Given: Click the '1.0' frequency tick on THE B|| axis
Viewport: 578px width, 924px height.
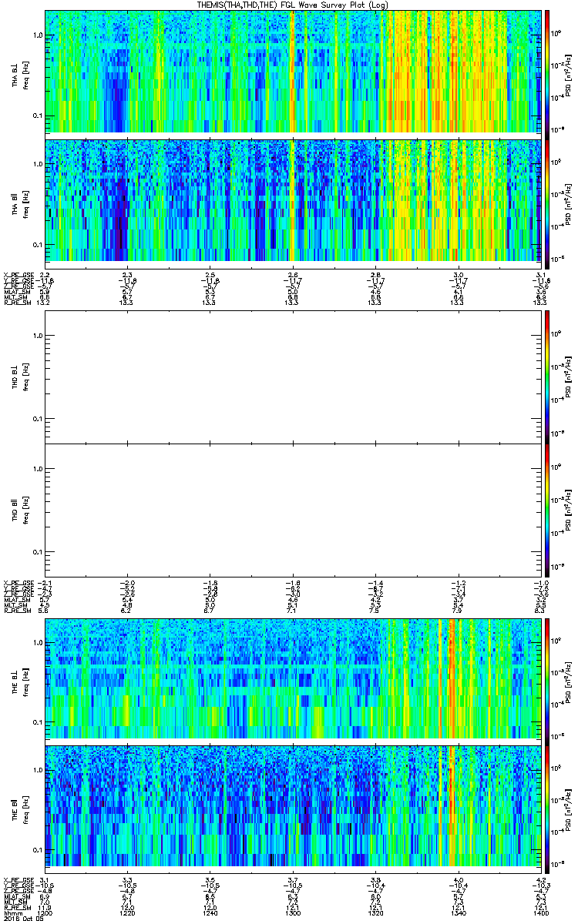Looking at the screenshot, I should click(x=38, y=770).
